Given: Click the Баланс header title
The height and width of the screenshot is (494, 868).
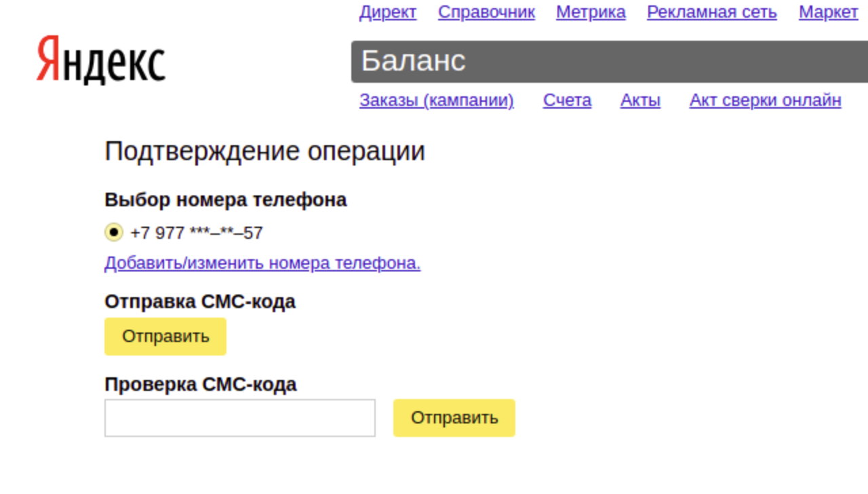Looking at the screenshot, I should (x=413, y=60).
